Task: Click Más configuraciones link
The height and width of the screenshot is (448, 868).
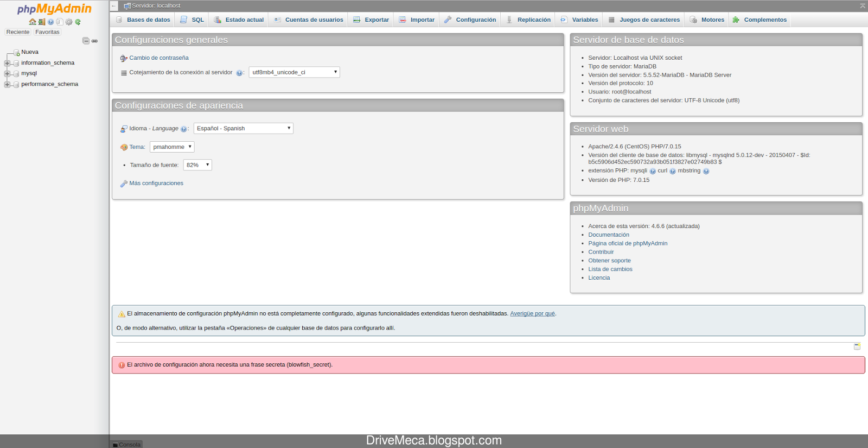Action: [x=156, y=184]
